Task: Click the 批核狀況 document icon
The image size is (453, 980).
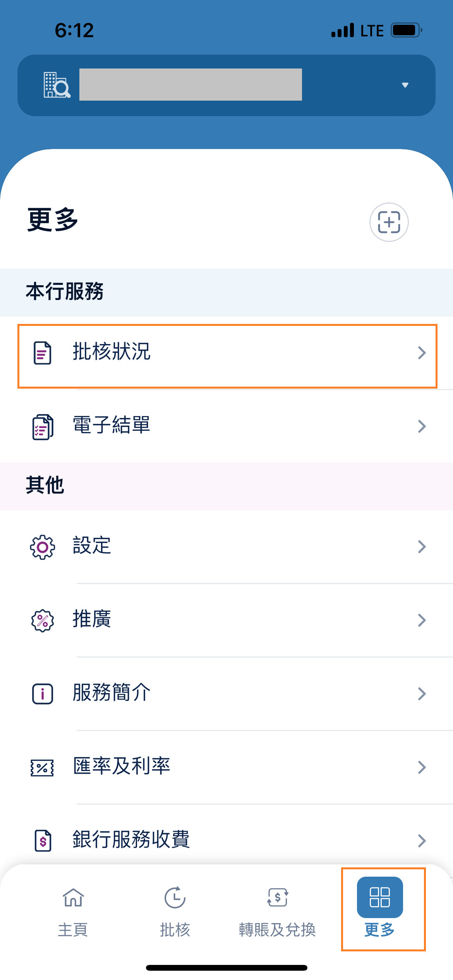Action: point(43,353)
